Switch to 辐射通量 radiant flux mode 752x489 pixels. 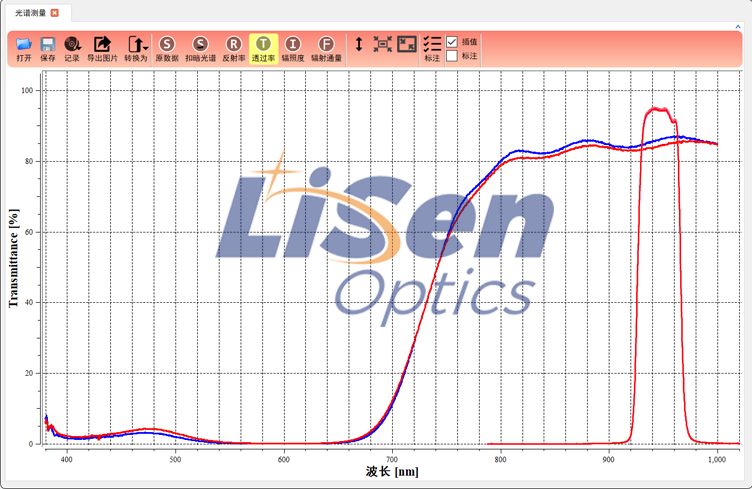(326, 49)
